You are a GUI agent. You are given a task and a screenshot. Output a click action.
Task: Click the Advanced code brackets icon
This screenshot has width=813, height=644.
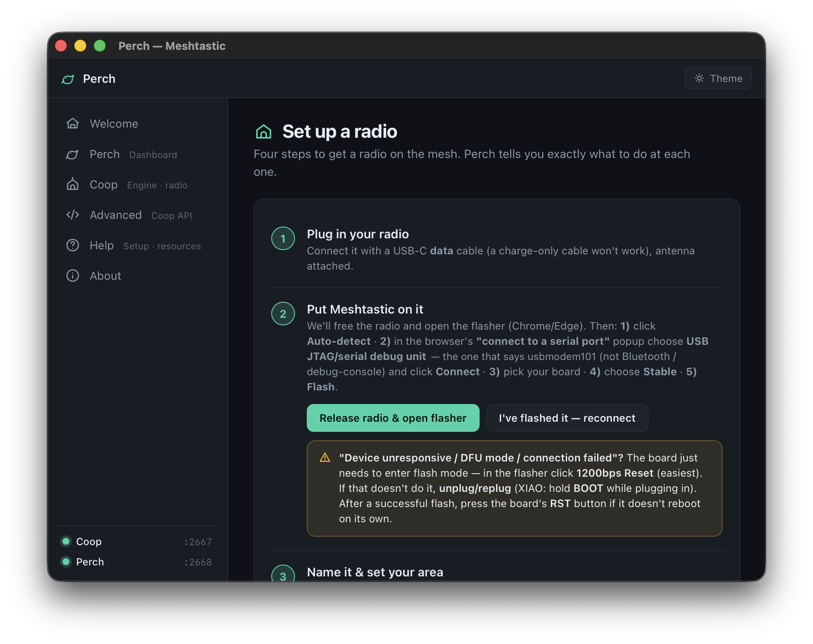tap(73, 215)
